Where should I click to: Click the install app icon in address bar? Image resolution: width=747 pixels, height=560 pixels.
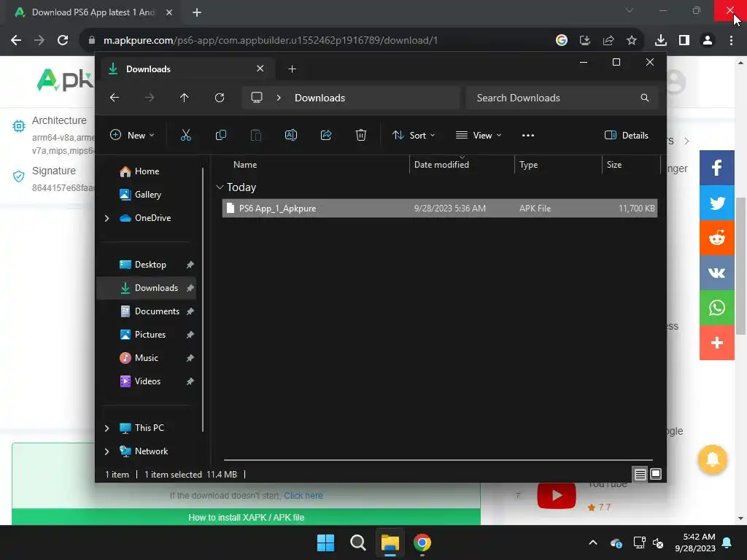pyautogui.click(x=585, y=41)
